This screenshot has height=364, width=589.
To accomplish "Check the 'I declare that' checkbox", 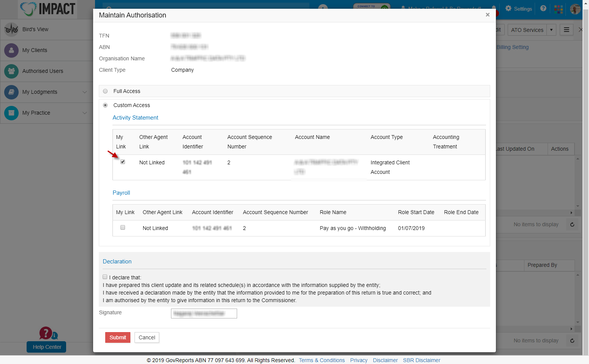I will (x=105, y=277).
